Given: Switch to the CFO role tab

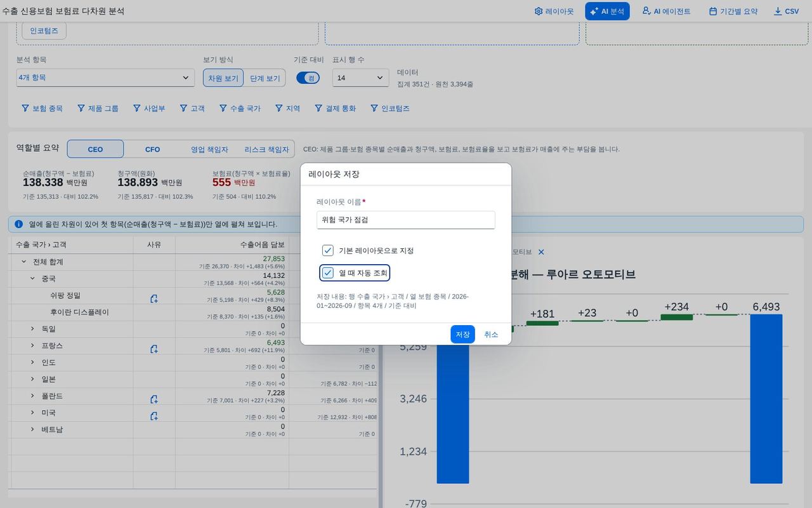Looking at the screenshot, I should click(152, 149).
